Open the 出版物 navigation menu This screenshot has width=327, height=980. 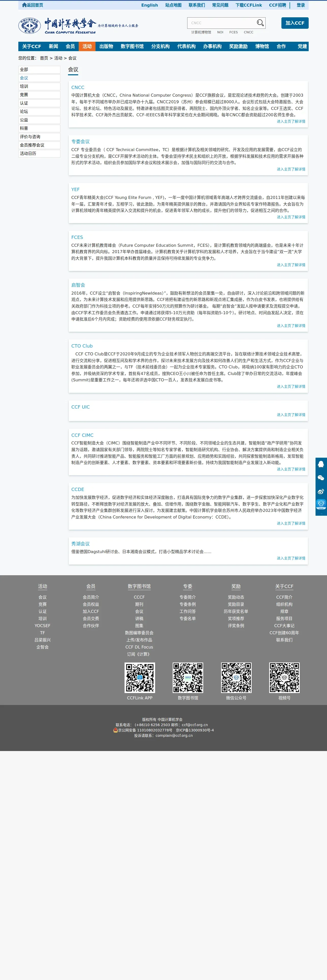tap(106, 46)
